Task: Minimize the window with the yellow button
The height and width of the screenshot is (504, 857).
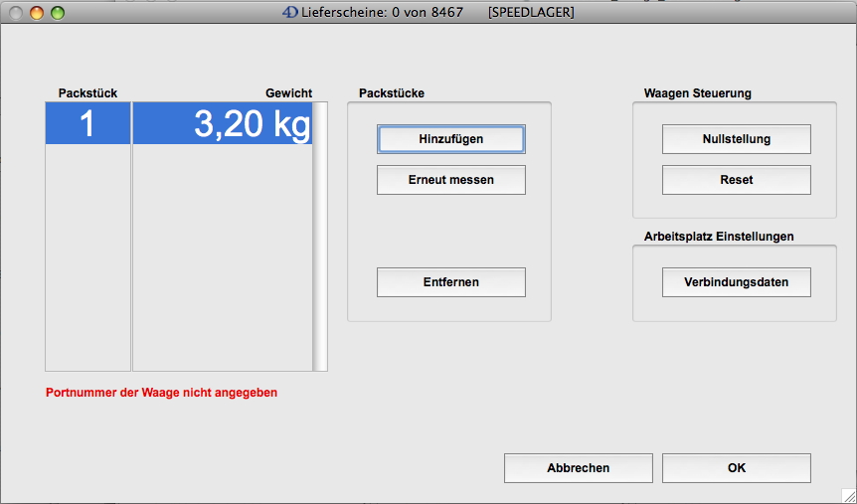Action: 37,13
